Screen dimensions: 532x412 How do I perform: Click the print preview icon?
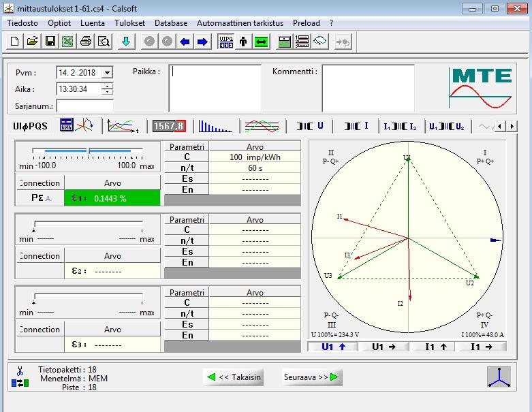104,42
